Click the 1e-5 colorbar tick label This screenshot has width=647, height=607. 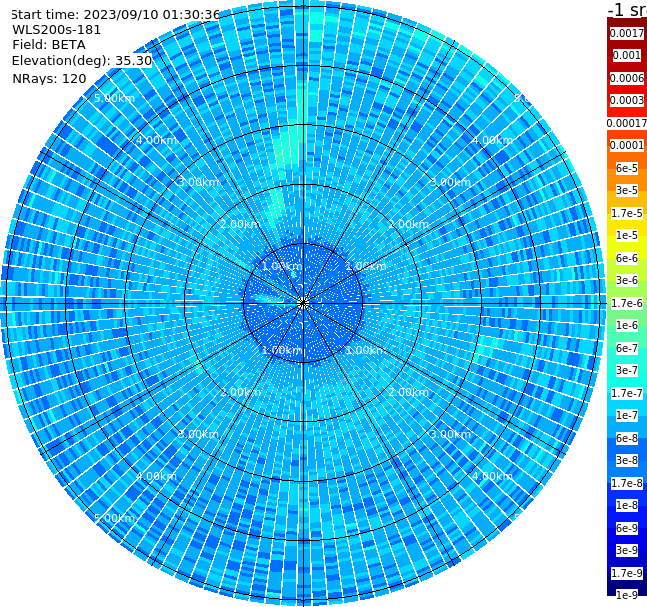click(x=627, y=235)
